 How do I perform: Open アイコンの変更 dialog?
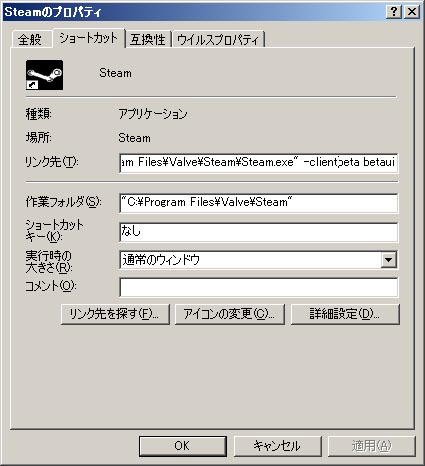click(x=230, y=314)
